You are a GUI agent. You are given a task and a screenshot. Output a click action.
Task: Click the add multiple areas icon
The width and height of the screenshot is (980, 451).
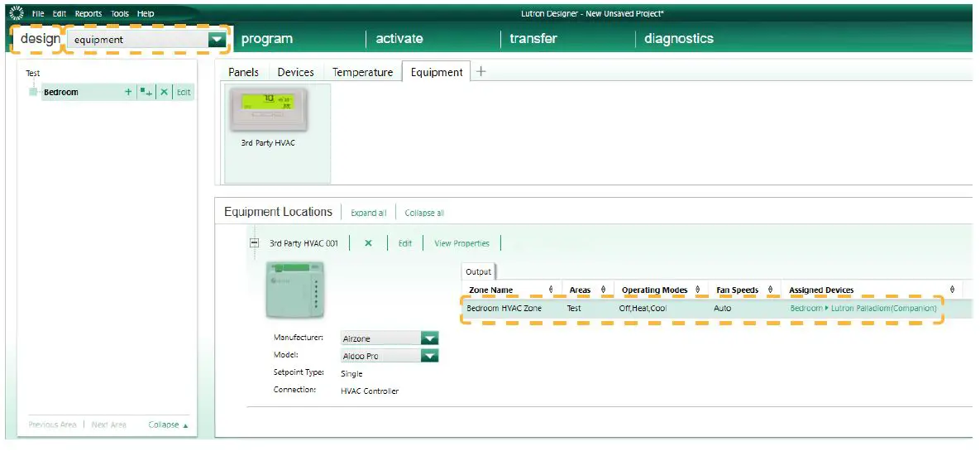[x=146, y=92]
